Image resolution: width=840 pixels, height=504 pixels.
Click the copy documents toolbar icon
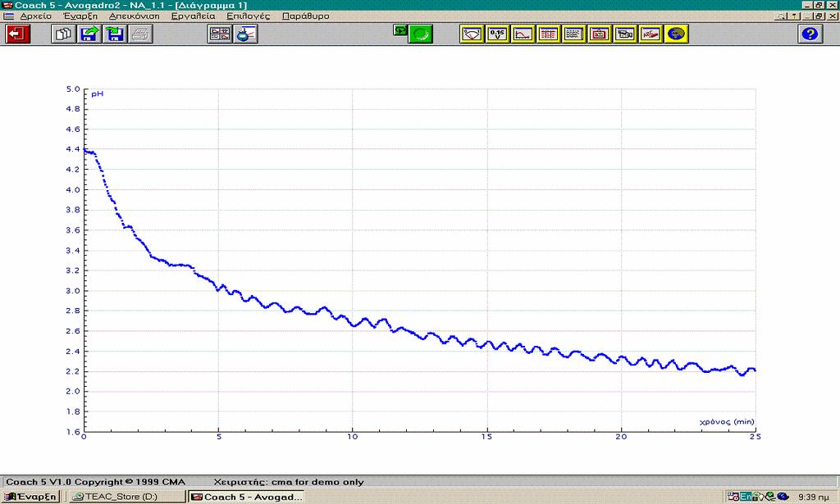coord(64,34)
